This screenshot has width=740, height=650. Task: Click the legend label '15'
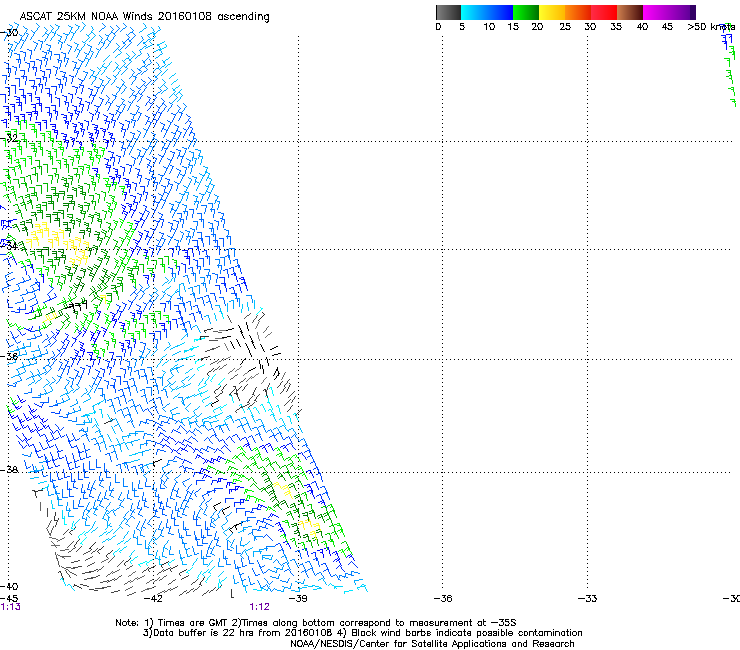tap(513, 27)
